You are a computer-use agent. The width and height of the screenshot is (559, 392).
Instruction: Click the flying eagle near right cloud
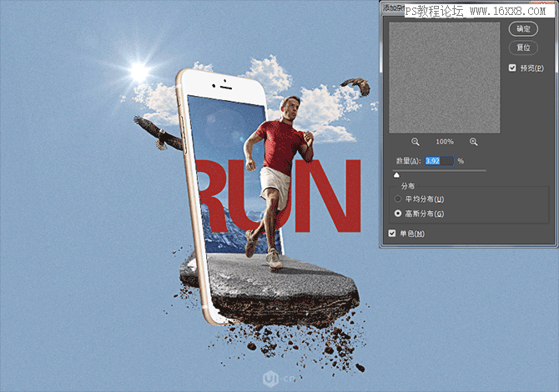pos(356,87)
